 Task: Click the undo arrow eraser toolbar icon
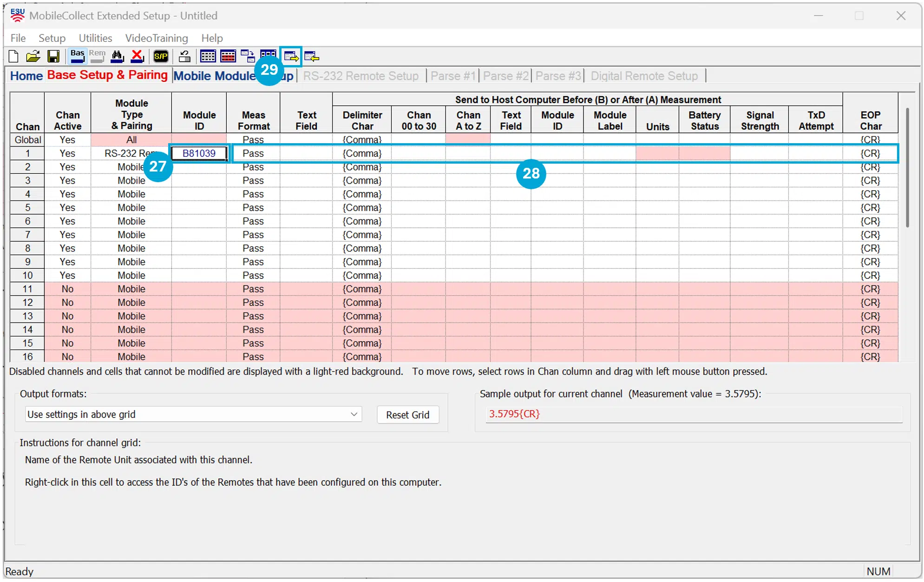tap(184, 57)
